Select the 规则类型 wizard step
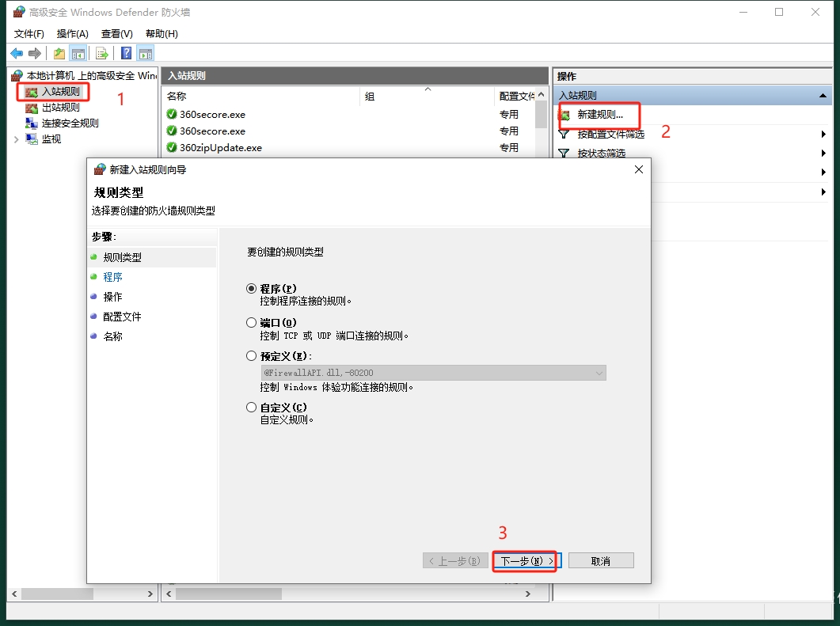Viewport: 840px width, 626px height. click(122, 257)
